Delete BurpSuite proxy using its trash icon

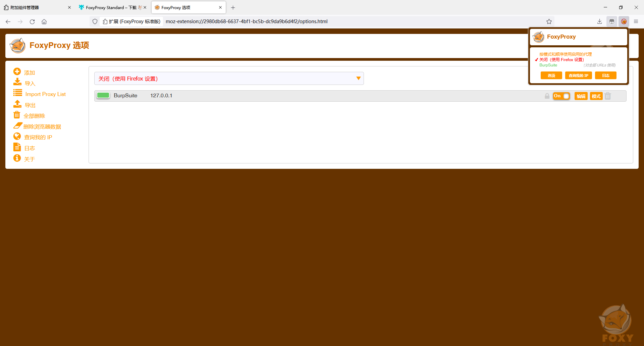pyautogui.click(x=608, y=96)
